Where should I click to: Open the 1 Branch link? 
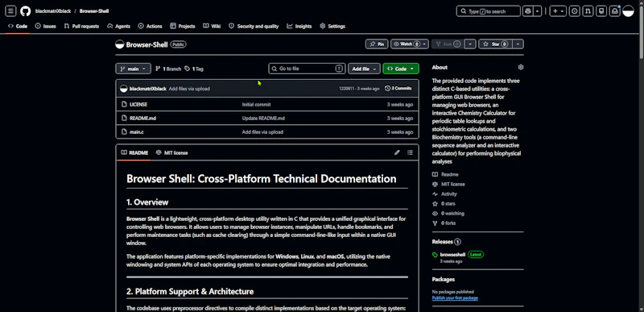(x=168, y=69)
